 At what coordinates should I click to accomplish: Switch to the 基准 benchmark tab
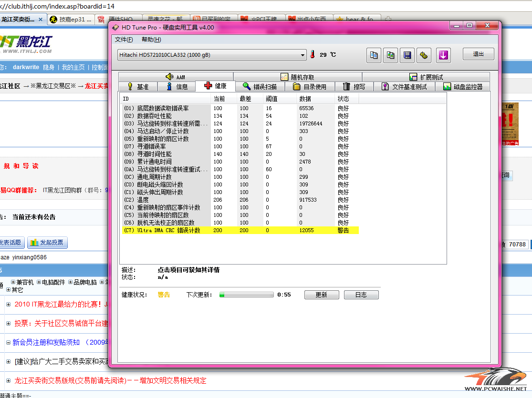tap(138, 87)
